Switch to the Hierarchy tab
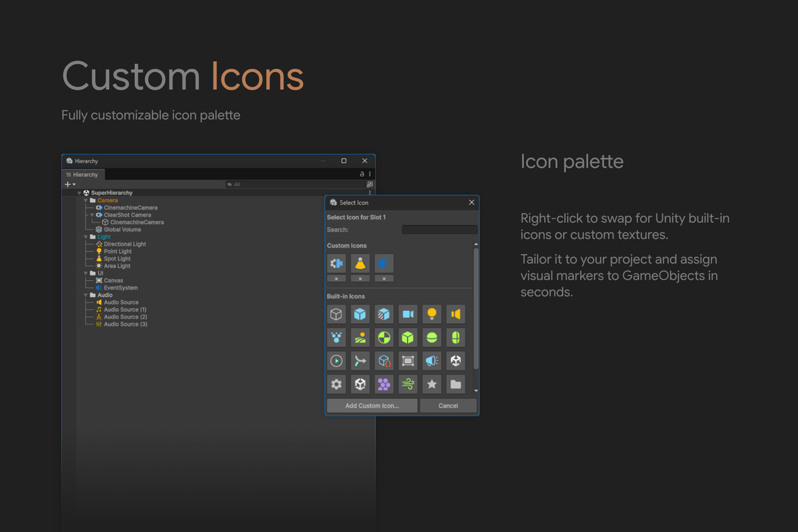 [x=82, y=174]
